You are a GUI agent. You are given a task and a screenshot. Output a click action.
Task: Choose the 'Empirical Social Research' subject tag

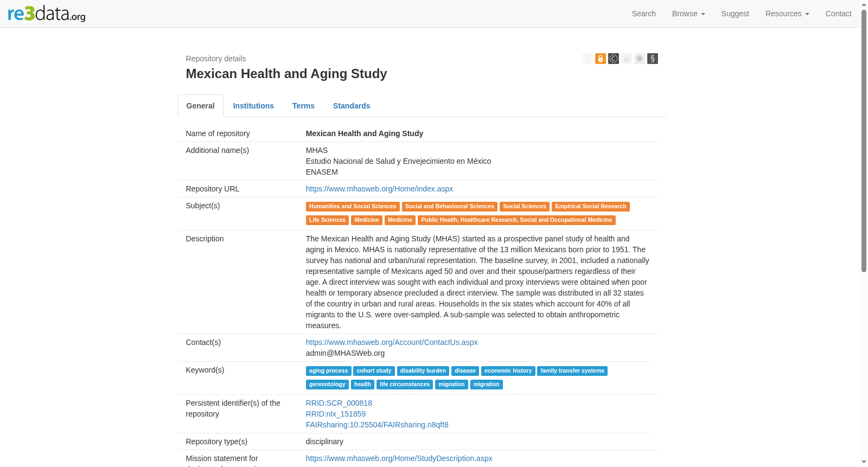tap(591, 207)
